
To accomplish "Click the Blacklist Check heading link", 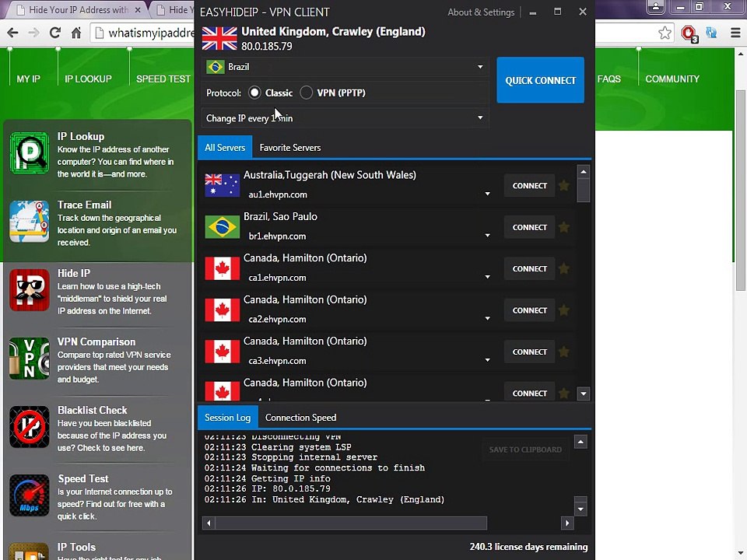I will [x=93, y=410].
